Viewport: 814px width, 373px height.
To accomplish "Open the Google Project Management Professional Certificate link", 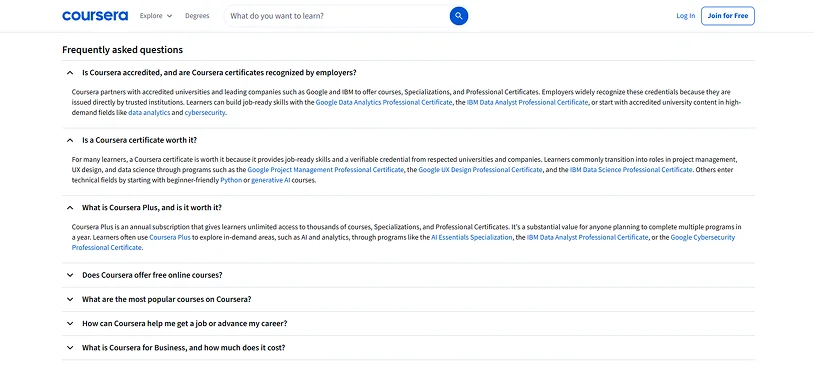I will point(325,170).
